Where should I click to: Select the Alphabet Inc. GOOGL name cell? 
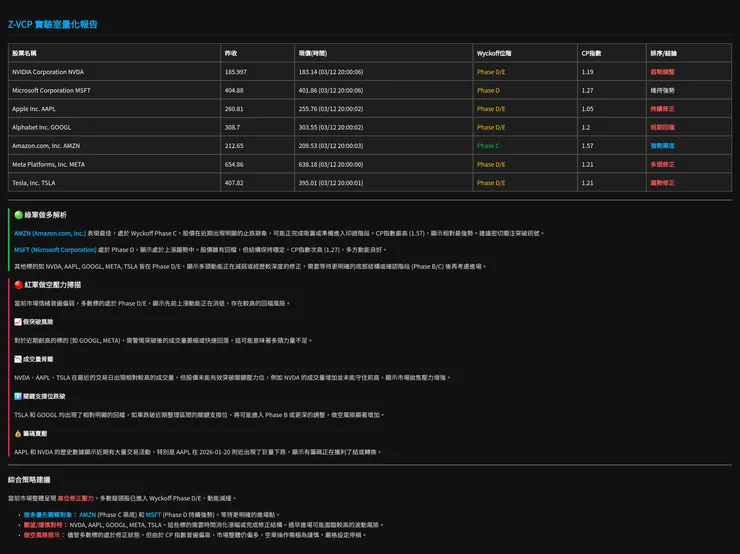point(114,127)
